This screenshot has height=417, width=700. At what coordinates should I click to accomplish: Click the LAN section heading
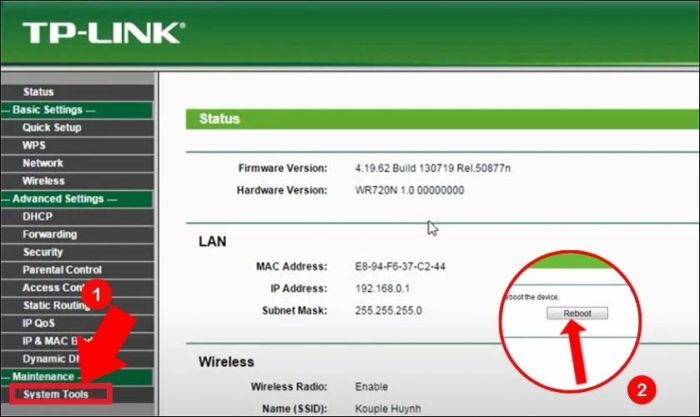pos(212,242)
